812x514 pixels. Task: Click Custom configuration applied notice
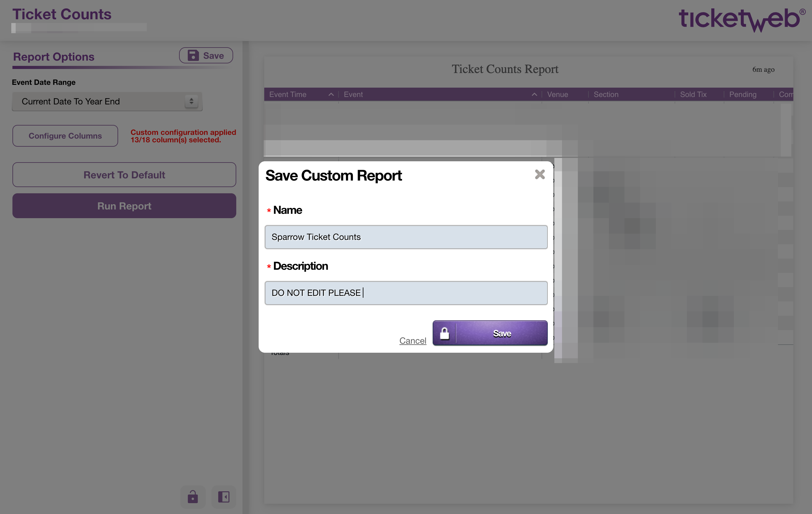click(183, 136)
